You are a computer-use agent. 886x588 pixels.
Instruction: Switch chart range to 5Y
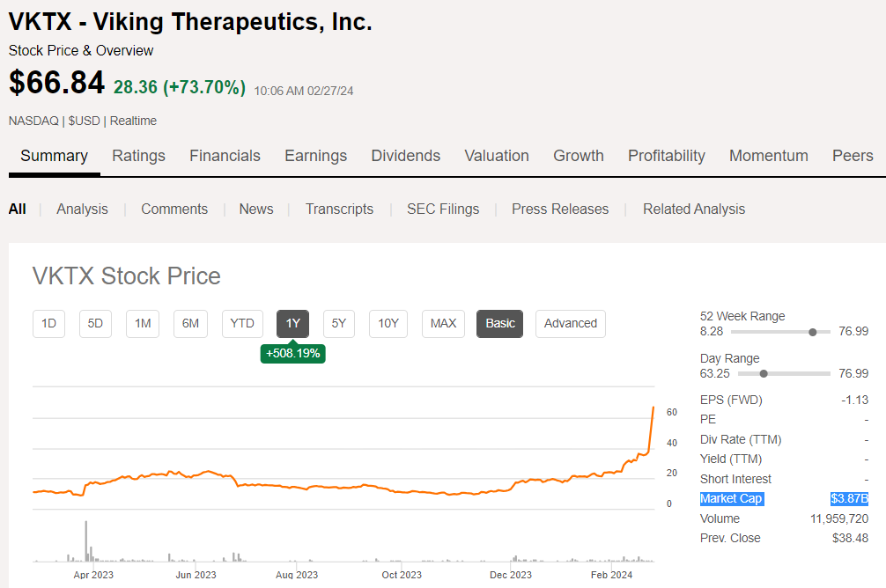coord(339,323)
